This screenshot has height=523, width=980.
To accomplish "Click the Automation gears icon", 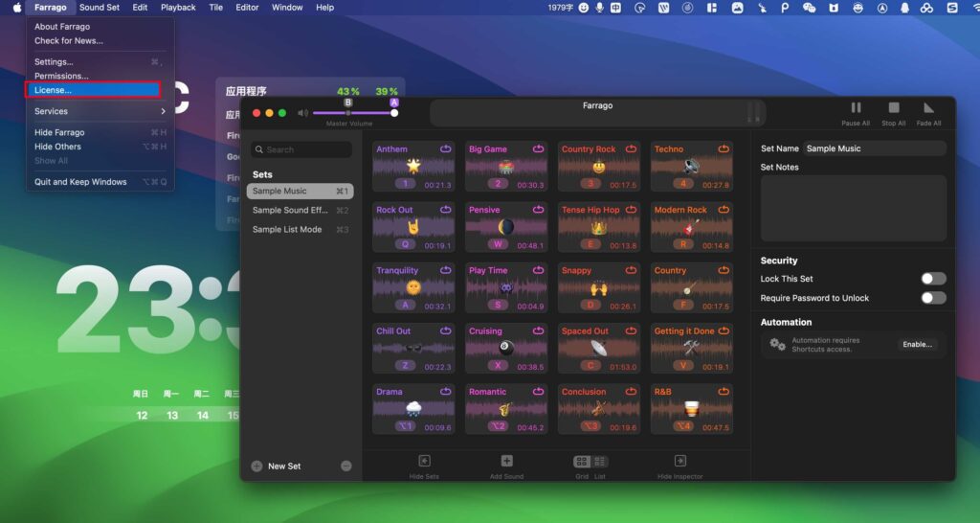I will 777,344.
